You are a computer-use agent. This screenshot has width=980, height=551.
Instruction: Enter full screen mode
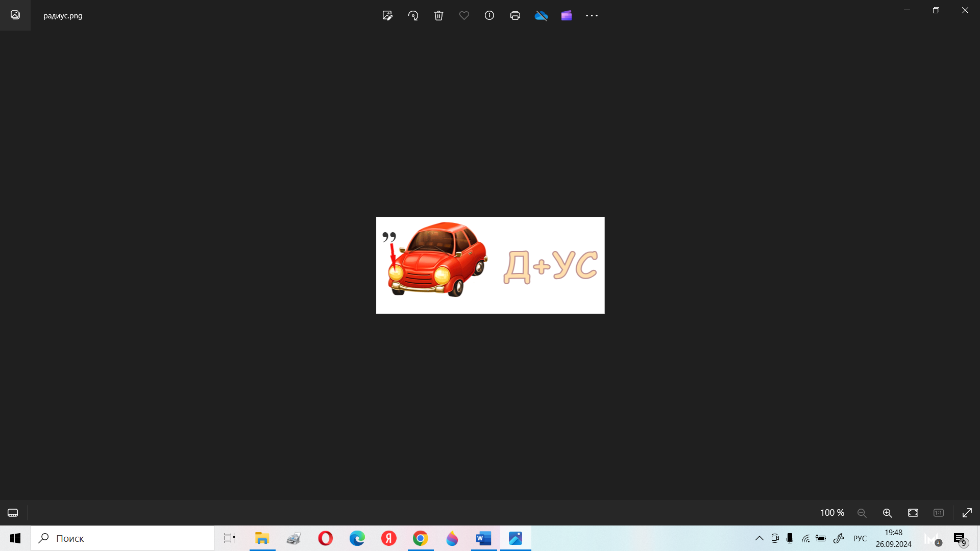[967, 513]
